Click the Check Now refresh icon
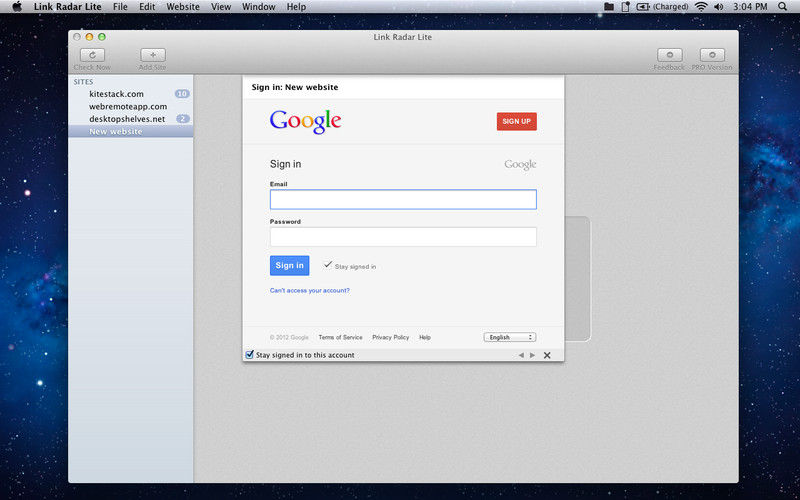Image resolution: width=800 pixels, height=500 pixels. click(x=92, y=55)
